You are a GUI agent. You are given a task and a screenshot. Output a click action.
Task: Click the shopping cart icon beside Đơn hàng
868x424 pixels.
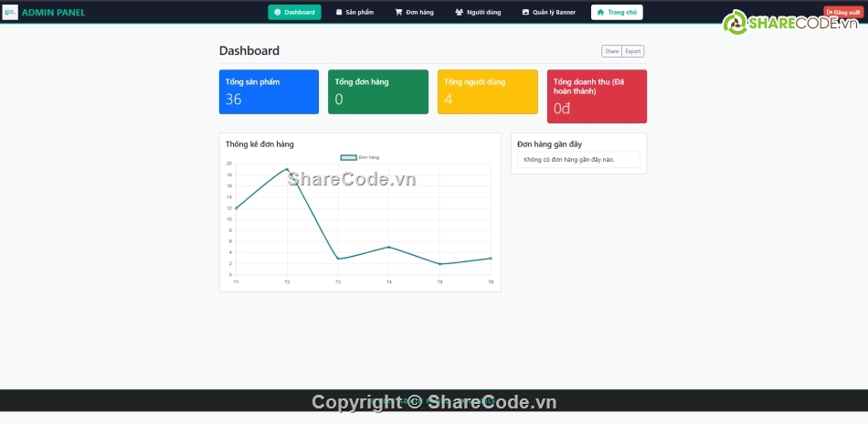[x=398, y=12]
